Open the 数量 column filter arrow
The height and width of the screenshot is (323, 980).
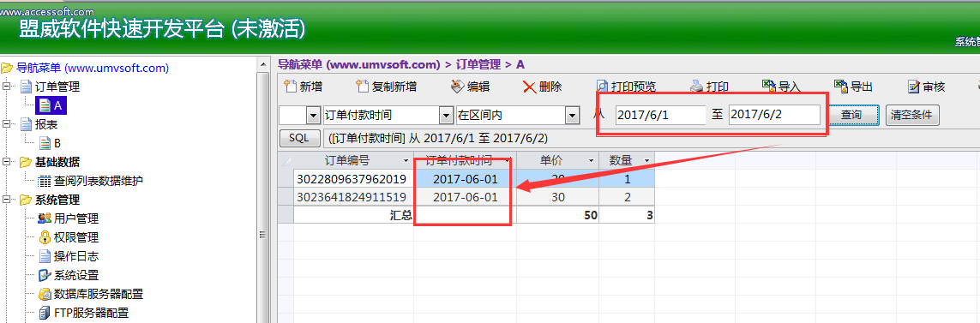[x=646, y=160]
